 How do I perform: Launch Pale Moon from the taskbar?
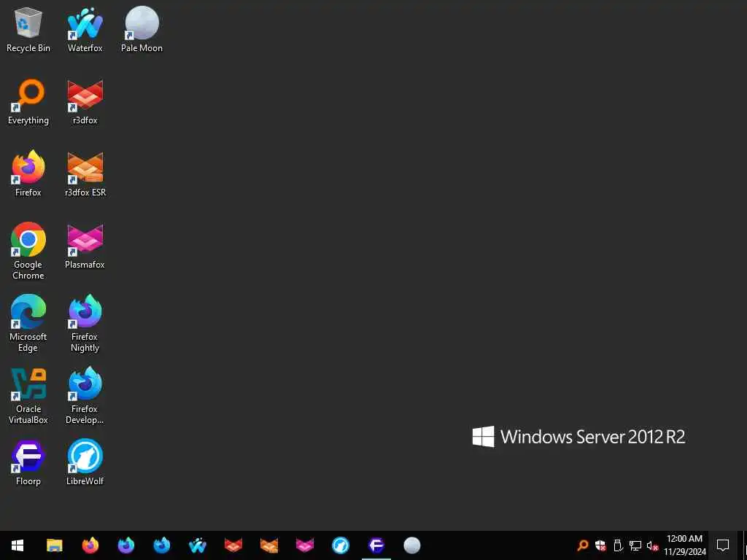tap(411, 545)
